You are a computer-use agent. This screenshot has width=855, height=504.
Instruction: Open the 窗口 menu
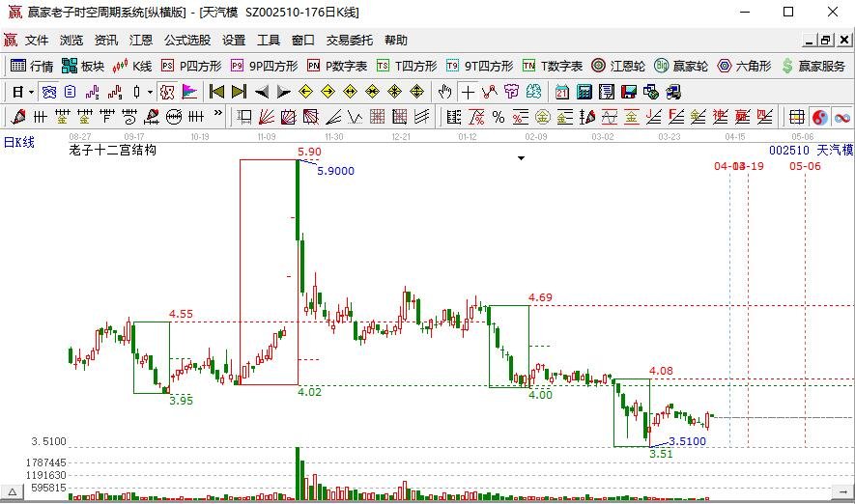coord(303,41)
